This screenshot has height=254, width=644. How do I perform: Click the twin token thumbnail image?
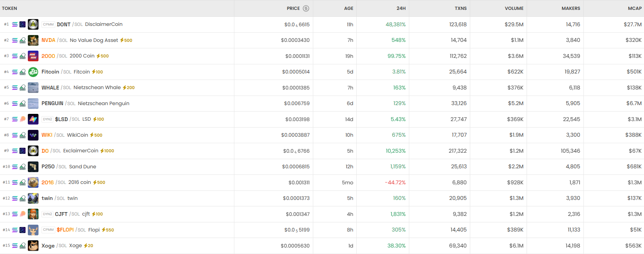click(x=33, y=198)
